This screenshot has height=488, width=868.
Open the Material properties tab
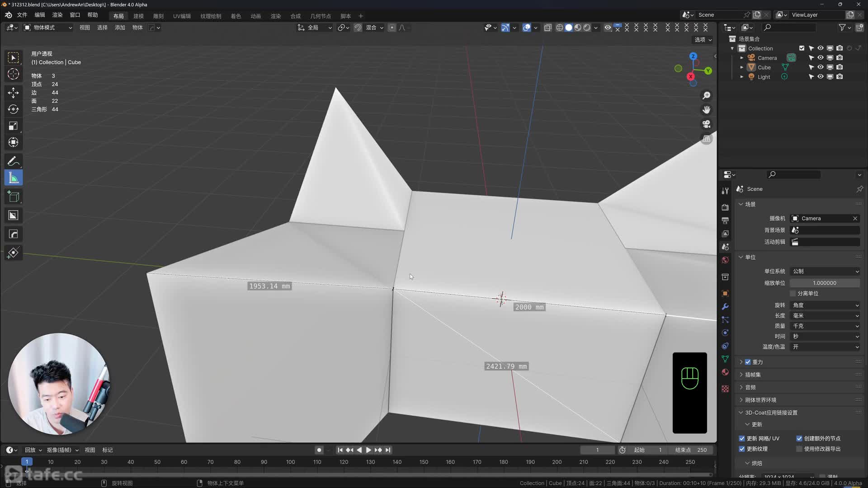[725, 372]
